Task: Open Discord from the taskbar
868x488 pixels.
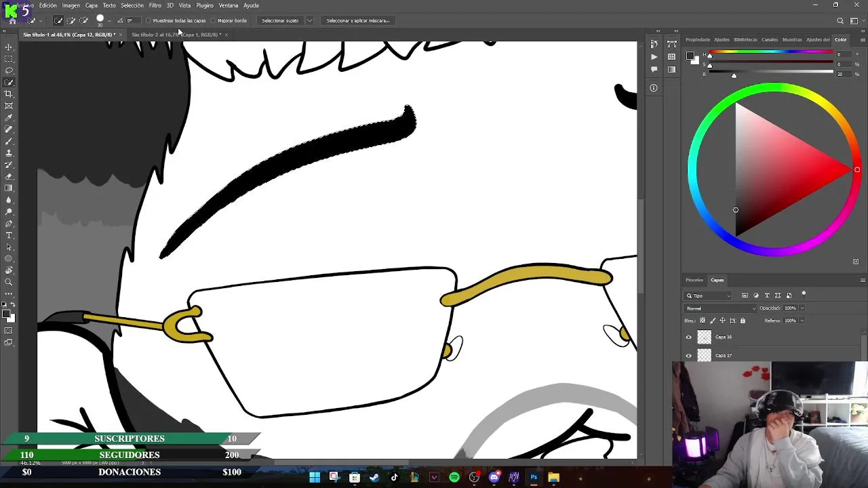Action: click(x=494, y=477)
